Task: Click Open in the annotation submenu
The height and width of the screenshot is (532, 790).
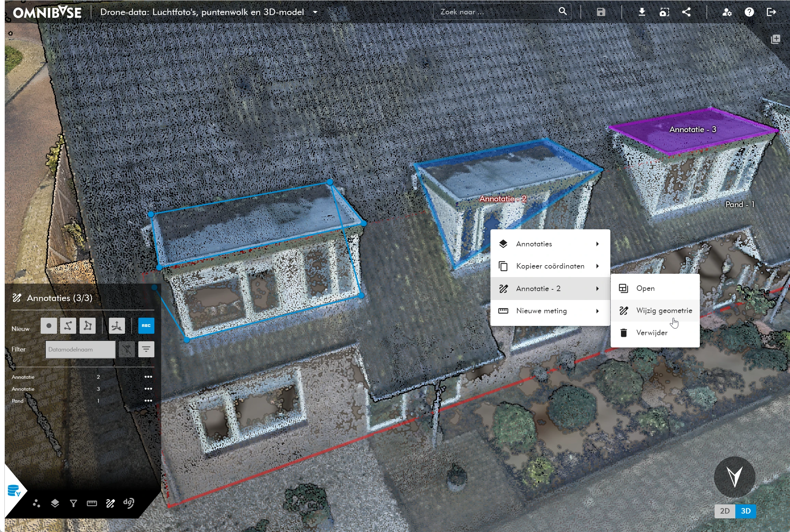Action: 645,288
